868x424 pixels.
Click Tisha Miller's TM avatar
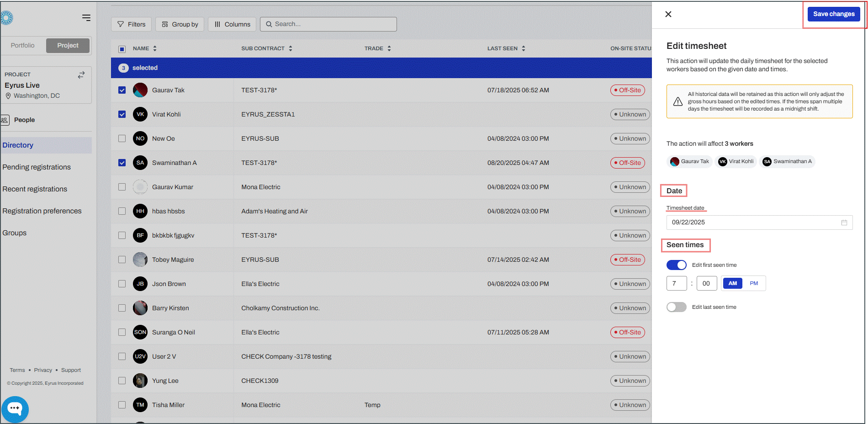coord(140,405)
